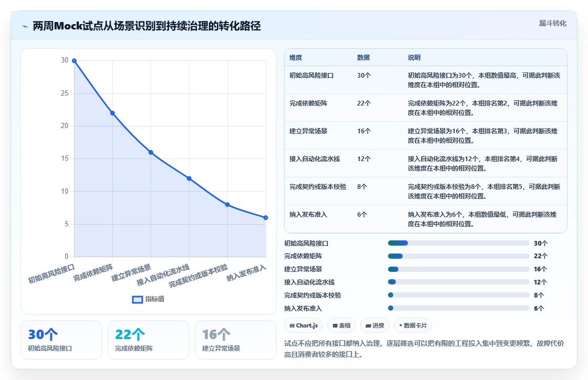Click the 完成契约或版本校验 x-axis label
The width and height of the screenshot is (588, 380).
click(x=198, y=276)
